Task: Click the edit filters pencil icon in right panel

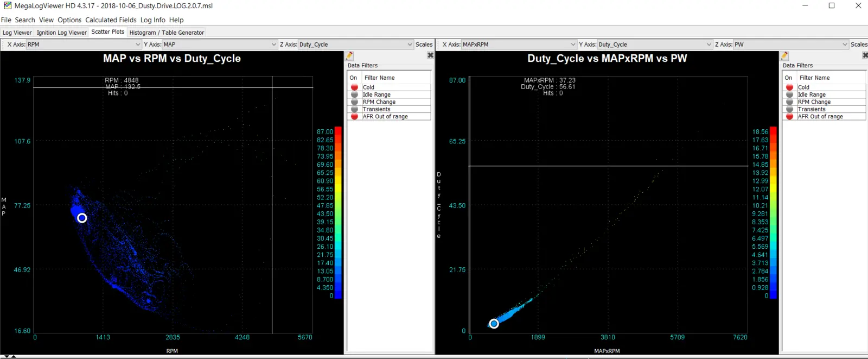Action: coord(784,55)
